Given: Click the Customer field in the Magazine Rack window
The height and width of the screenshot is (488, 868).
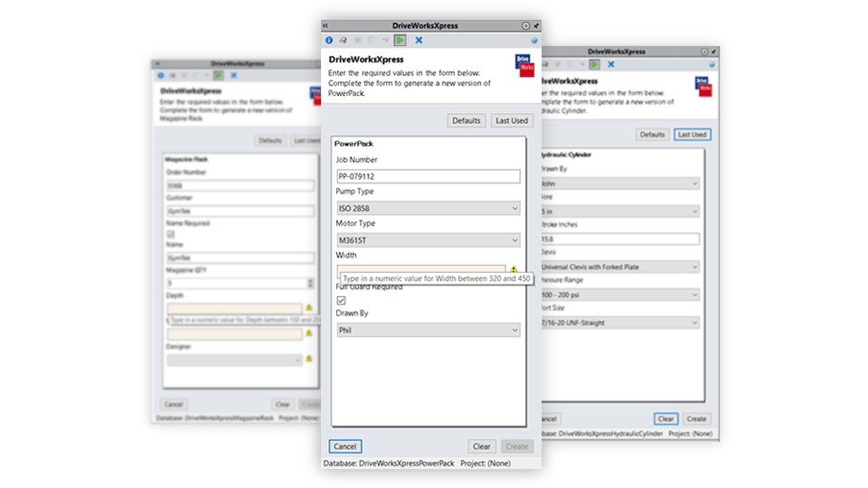Looking at the screenshot, I should pyautogui.click(x=241, y=211).
